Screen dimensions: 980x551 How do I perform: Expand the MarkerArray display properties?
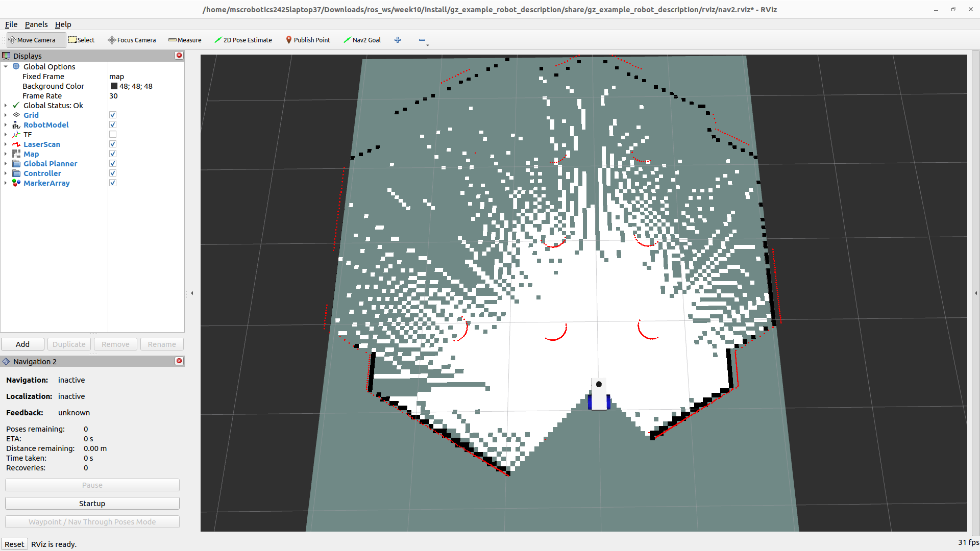coord(6,183)
